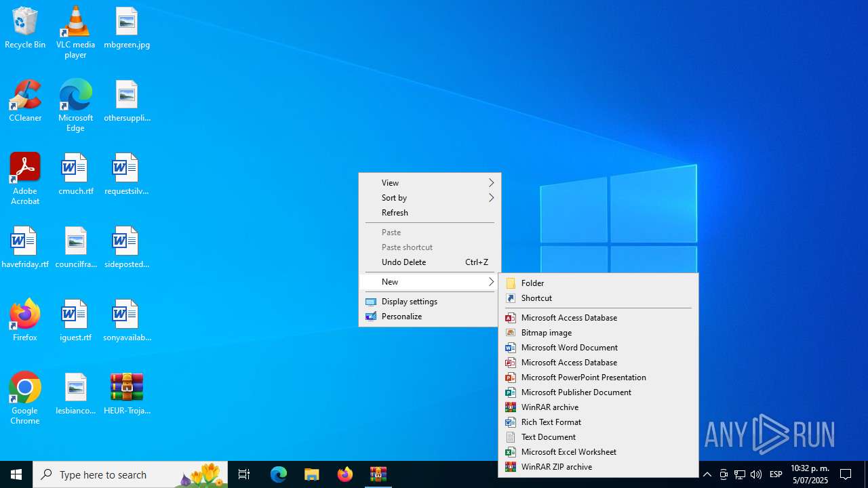The width and height of the screenshot is (868, 488).
Task: Select the Adobe Acrobat desktop shortcut
Action: [25, 178]
